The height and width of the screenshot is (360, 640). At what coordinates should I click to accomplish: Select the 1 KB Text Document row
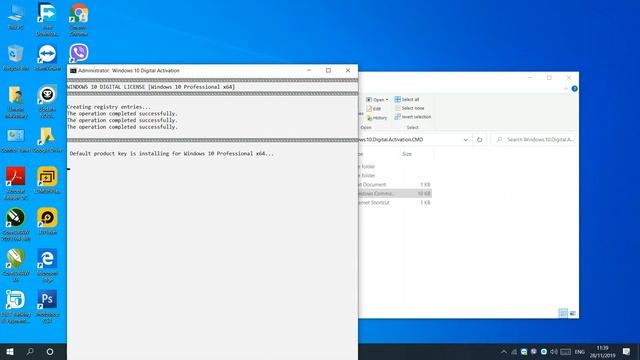click(x=395, y=184)
